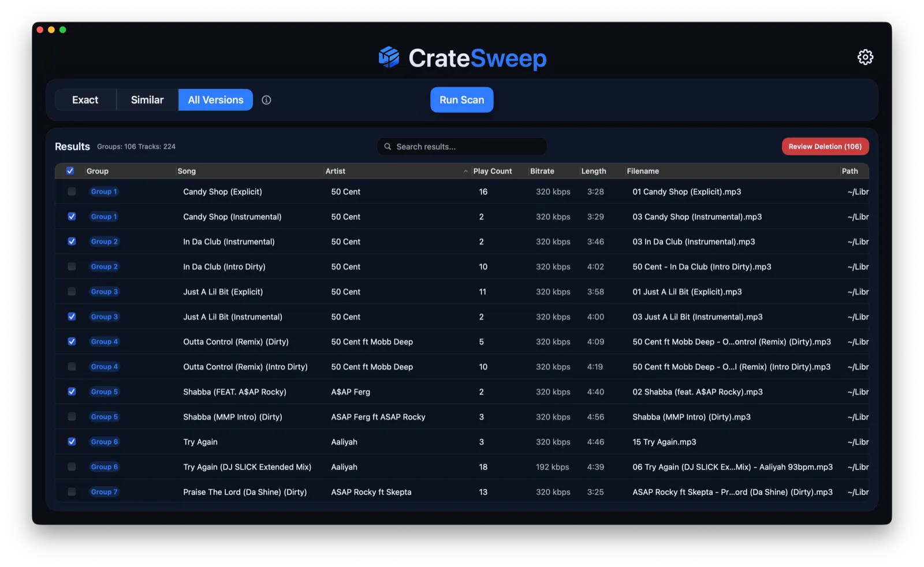
Task: Focus the Search results field
Action: [x=461, y=147]
